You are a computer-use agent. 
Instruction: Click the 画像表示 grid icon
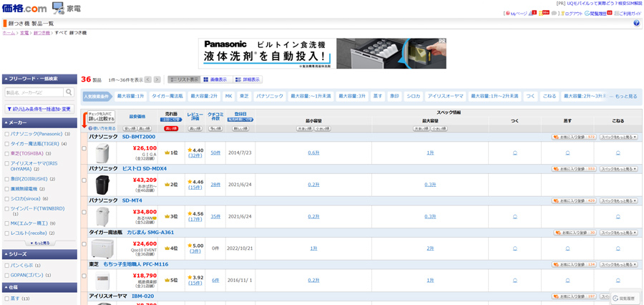(206, 79)
